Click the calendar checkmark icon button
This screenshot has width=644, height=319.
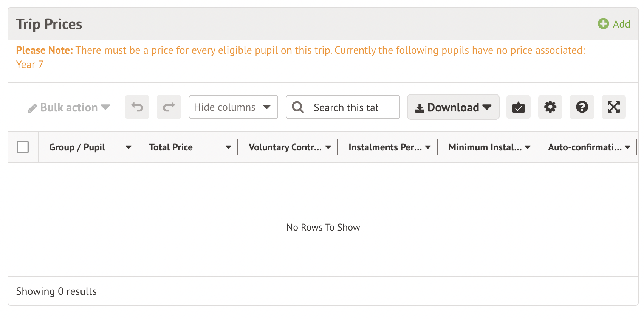(519, 107)
